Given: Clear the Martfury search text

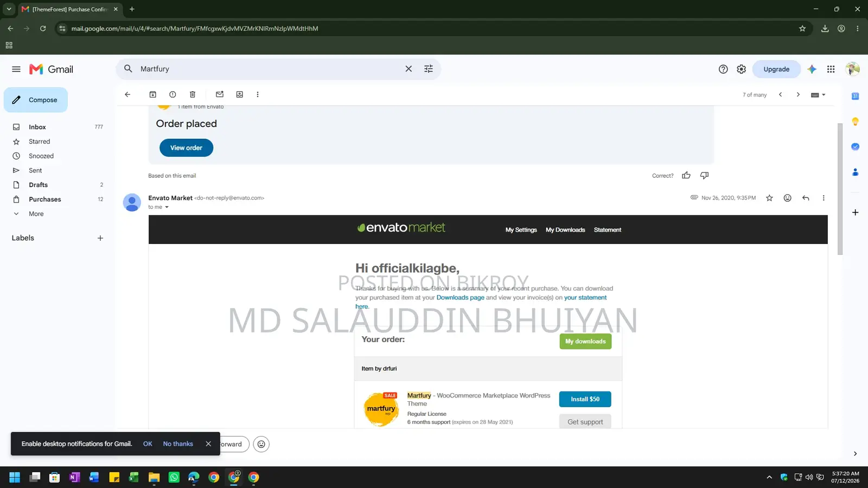Looking at the screenshot, I should point(409,69).
